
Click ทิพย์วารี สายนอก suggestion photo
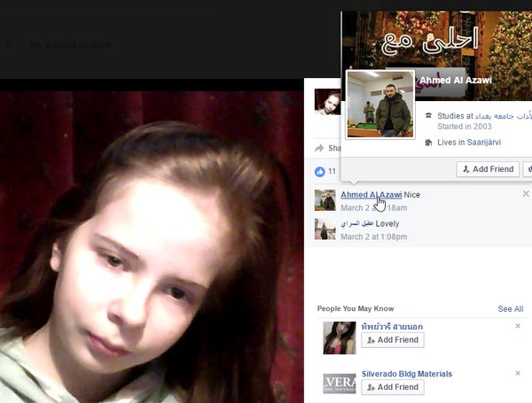(x=340, y=337)
